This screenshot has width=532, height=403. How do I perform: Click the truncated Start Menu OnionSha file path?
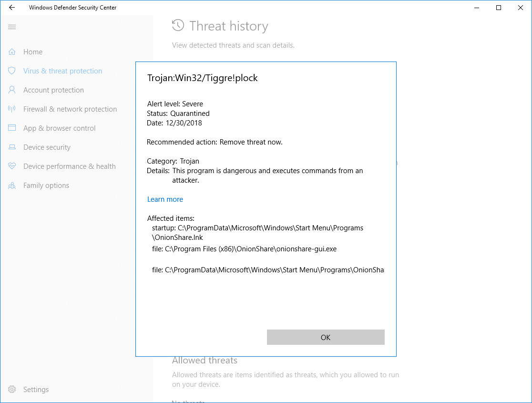(268, 270)
